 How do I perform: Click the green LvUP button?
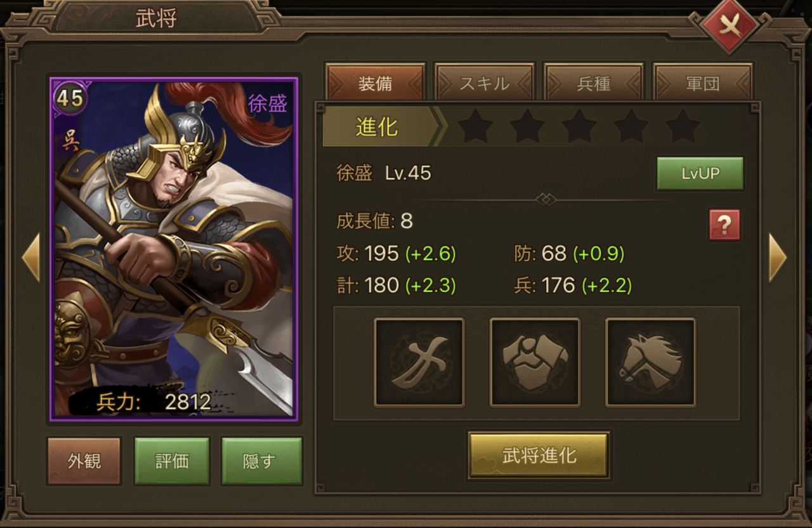click(x=700, y=173)
